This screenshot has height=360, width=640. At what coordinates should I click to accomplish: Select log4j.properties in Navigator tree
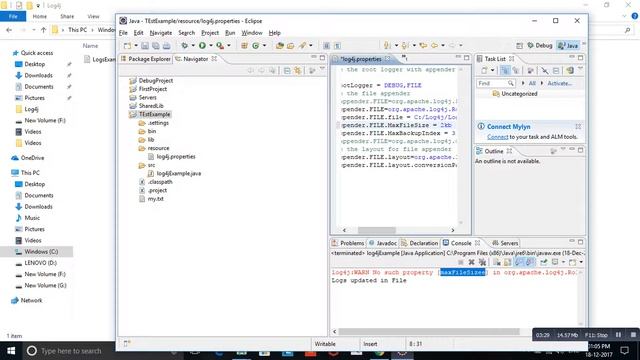(x=176, y=157)
